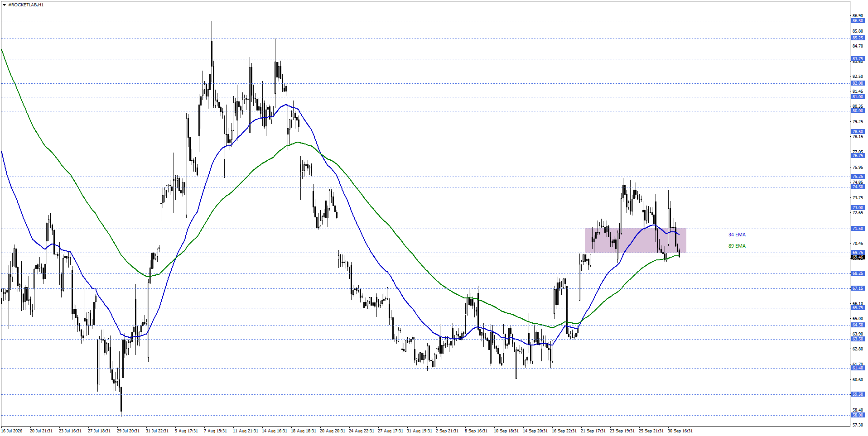Click the 67.15 level price tag

pyautogui.click(x=858, y=288)
